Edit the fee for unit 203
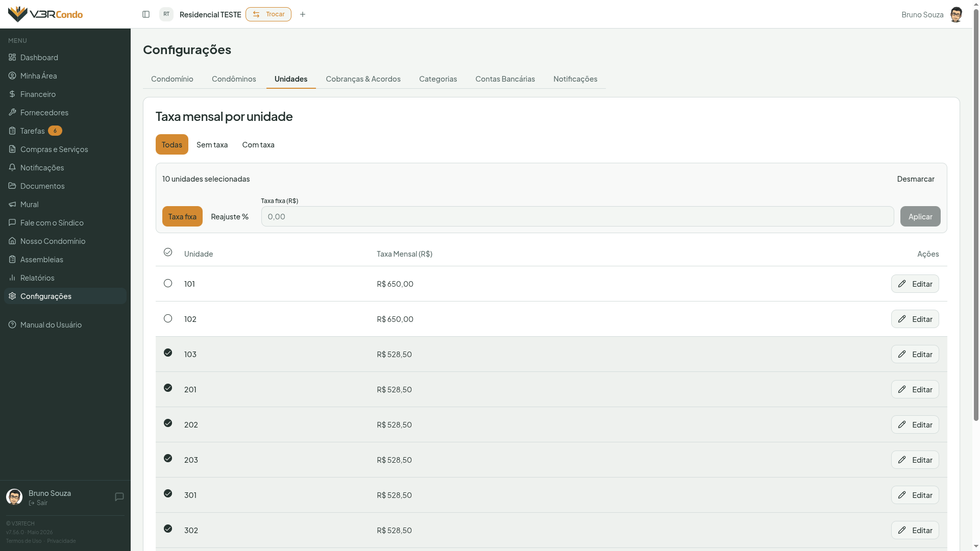This screenshot has height=551, width=980. point(915,460)
